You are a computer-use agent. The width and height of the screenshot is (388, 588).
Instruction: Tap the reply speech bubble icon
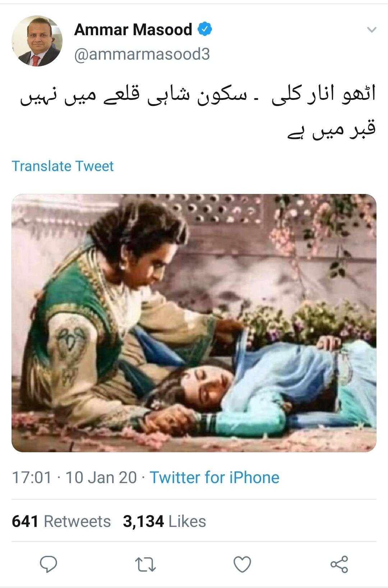tap(48, 564)
